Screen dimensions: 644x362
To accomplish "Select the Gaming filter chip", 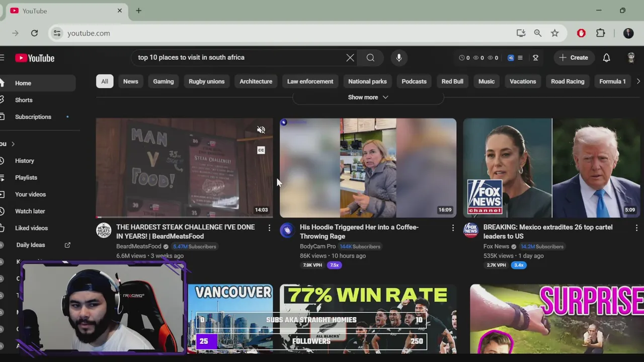I will click(x=164, y=81).
